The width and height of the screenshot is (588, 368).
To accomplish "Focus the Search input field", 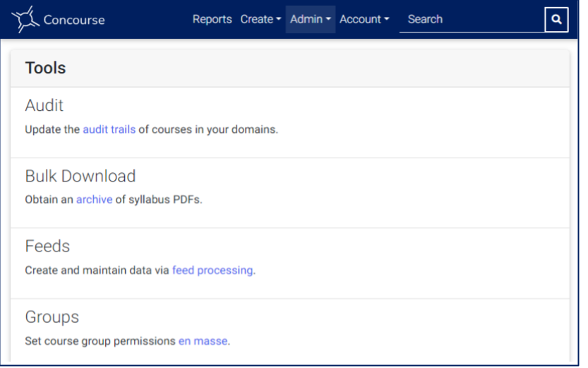I will (x=472, y=20).
